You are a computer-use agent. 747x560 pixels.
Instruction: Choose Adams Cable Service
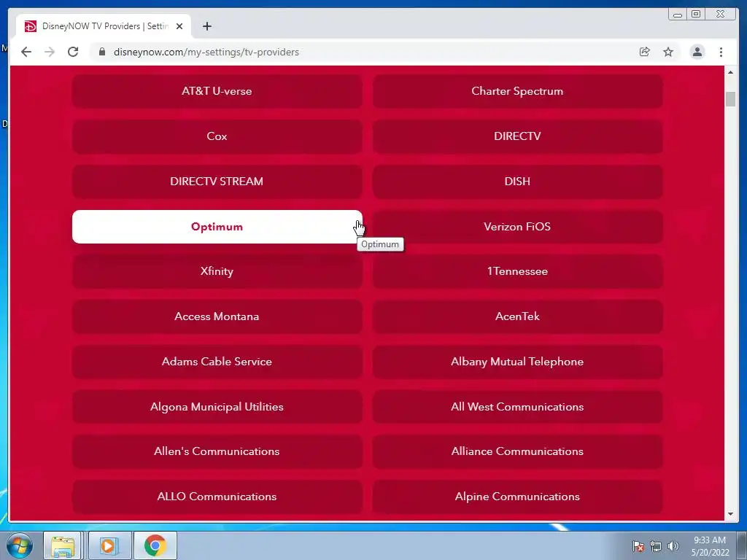(x=217, y=362)
